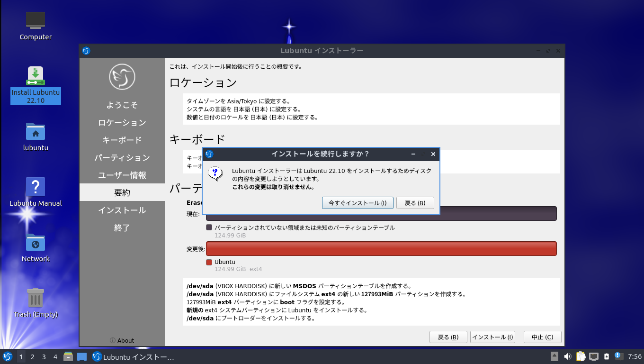This screenshot has width=644, height=364.
Task: Close the インストールを続行しますか？ dialog
Action: tap(433, 154)
